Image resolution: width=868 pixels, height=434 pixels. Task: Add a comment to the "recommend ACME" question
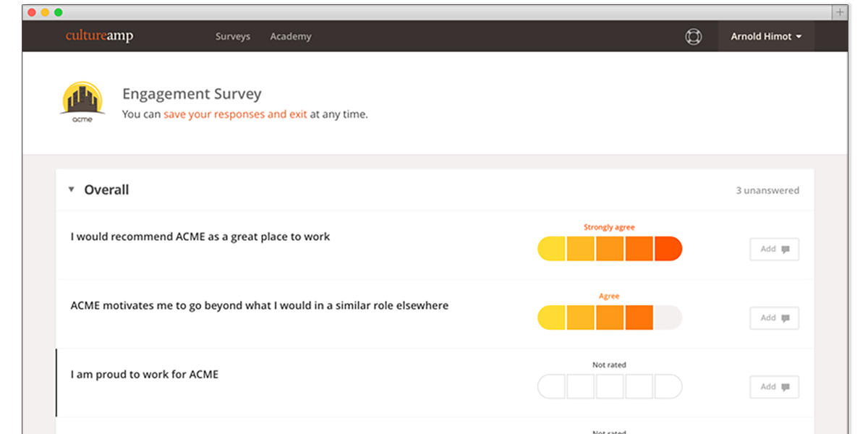click(x=774, y=249)
